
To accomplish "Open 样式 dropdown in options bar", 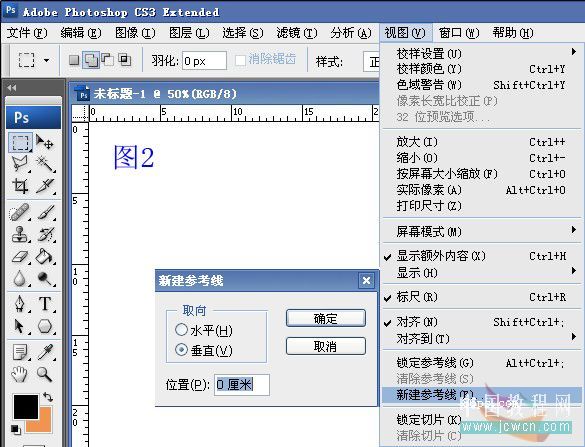I will point(372,62).
